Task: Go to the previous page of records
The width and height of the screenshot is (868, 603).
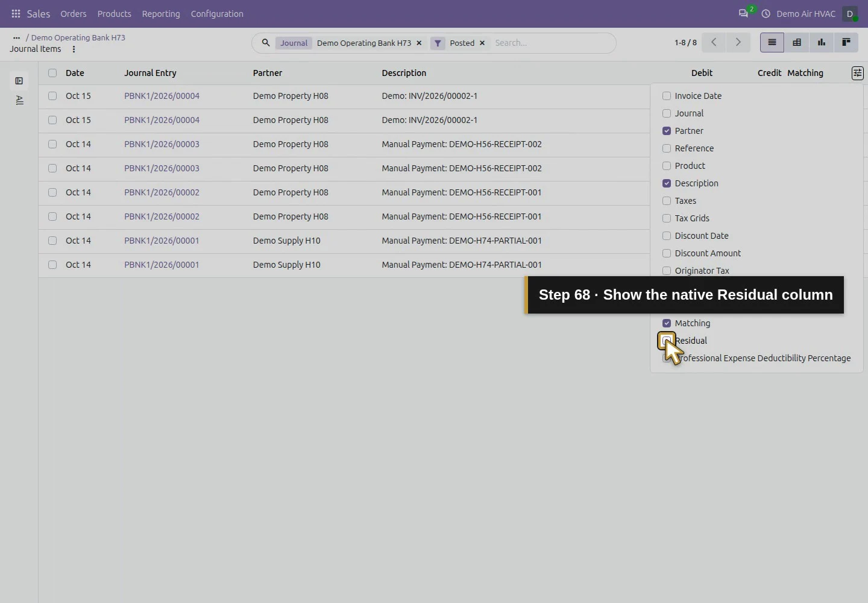Action: point(714,42)
